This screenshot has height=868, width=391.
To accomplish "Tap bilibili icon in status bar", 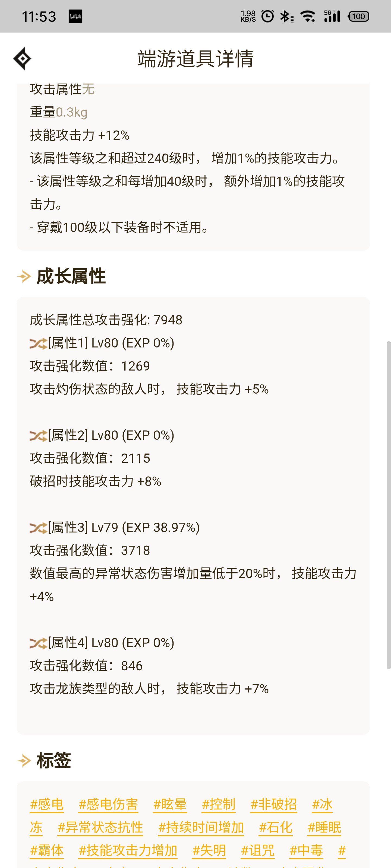I will [75, 17].
